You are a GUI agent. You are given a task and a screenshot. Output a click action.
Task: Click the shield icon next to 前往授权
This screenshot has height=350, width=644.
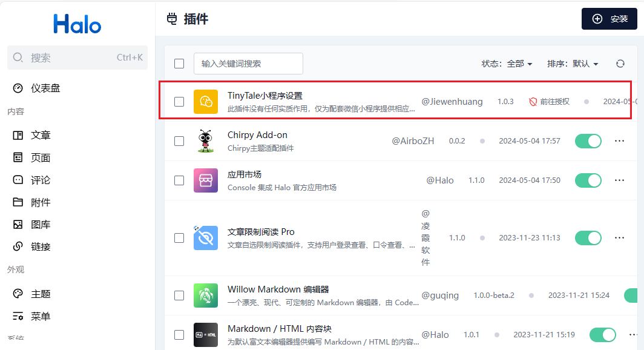tap(533, 102)
